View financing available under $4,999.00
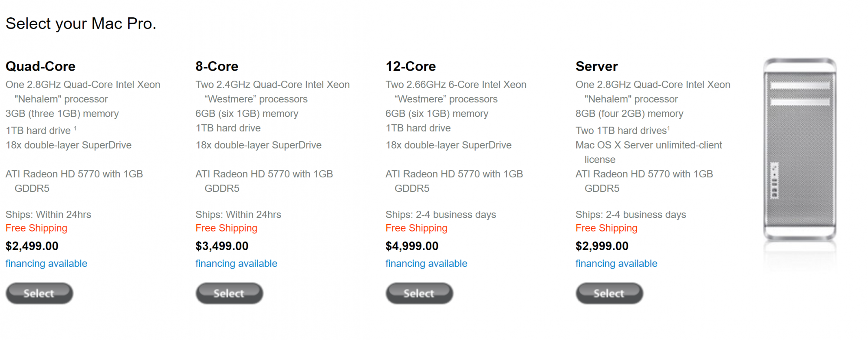 [x=427, y=264]
